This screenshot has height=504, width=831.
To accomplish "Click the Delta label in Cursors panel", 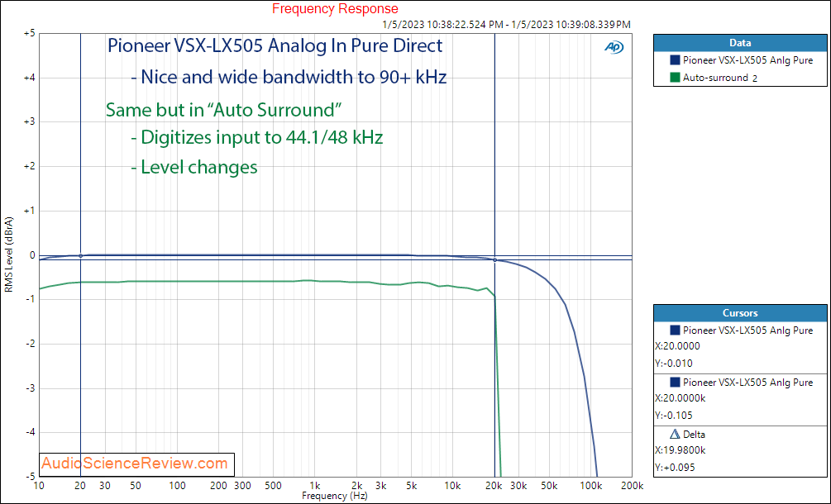I will tap(694, 434).
